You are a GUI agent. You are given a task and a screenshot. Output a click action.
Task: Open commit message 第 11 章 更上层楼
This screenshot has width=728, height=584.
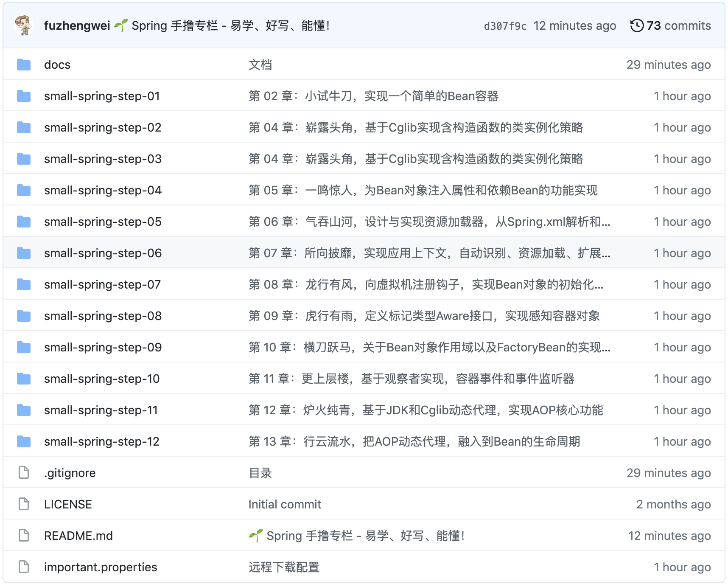click(412, 379)
